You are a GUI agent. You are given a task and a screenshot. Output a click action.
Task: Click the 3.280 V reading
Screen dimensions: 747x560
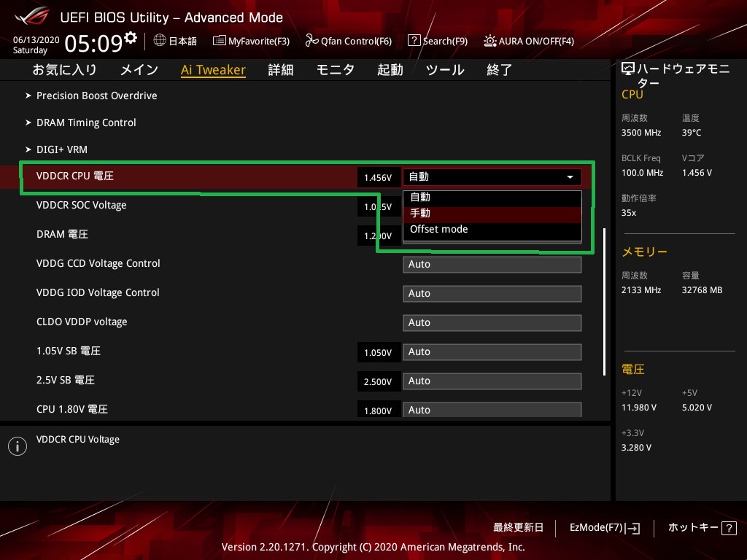point(636,448)
